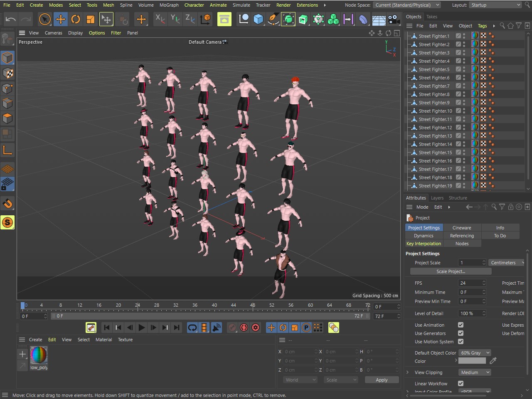Image resolution: width=532 pixels, height=399 pixels.
Task: Add a Cube primitive object
Action: (258, 19)
